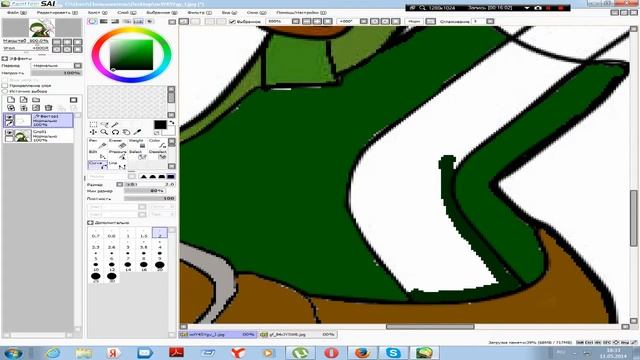Viewport: 640px width, 360px height.
Task: Open the brush size multiplier dropdown
Action: tap(120, 184)
